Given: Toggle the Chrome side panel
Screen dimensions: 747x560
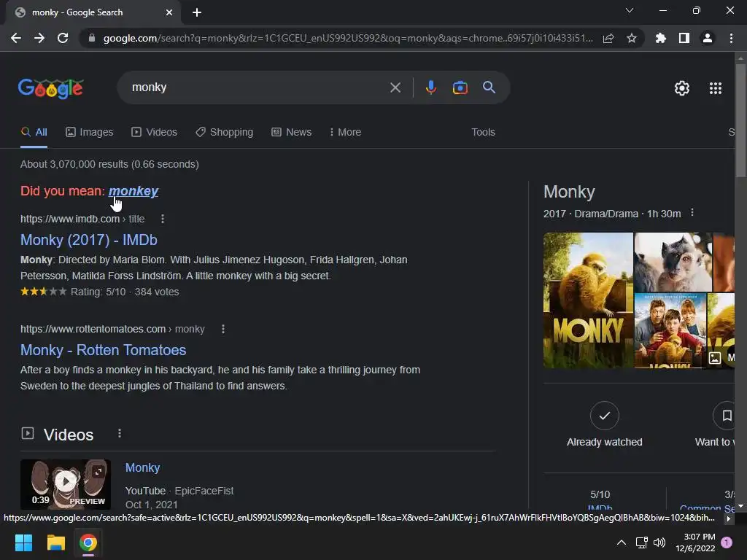Looking at the screenshot, I should pos(684,38).
